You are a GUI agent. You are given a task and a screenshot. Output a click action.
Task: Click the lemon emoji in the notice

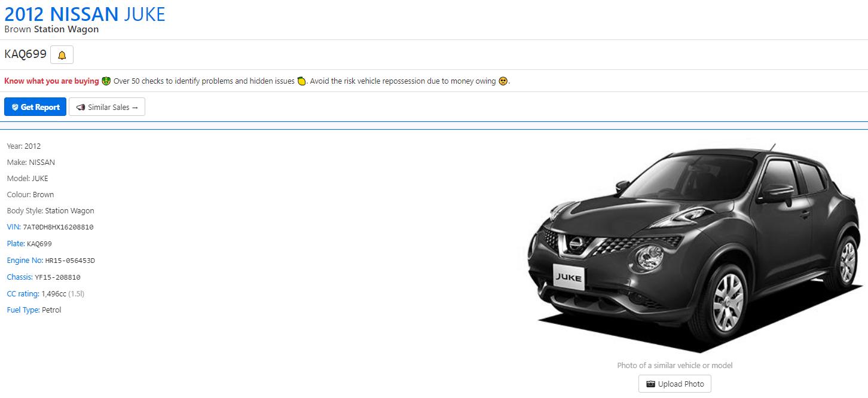(x=302, y=81)
